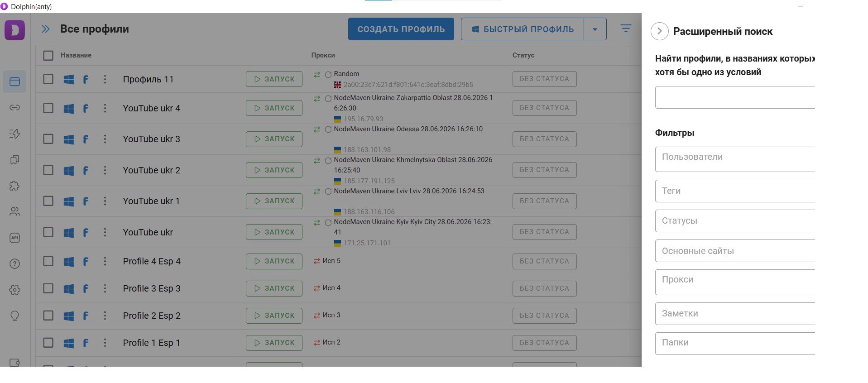Open the settings gear sidebar icon

[x=14, y=290]
